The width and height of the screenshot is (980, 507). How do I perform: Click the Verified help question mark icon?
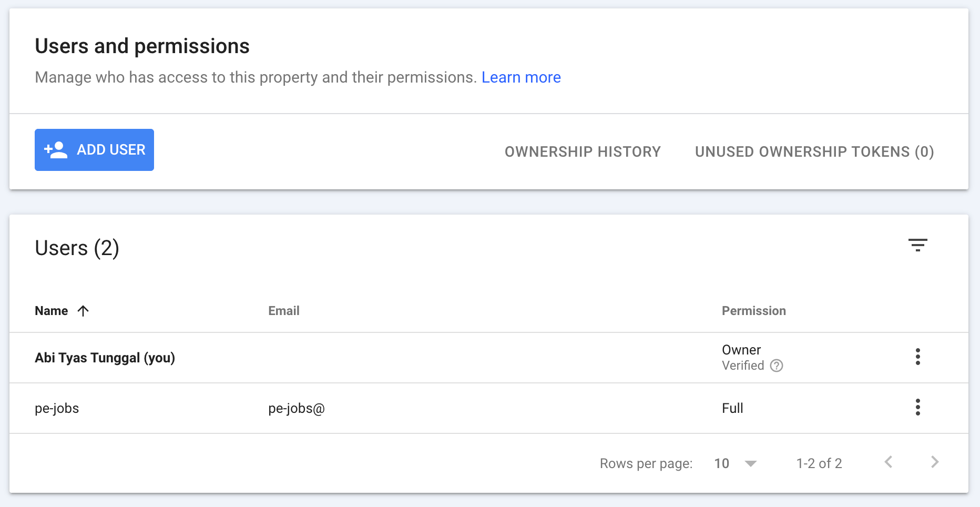pos(777,366)
